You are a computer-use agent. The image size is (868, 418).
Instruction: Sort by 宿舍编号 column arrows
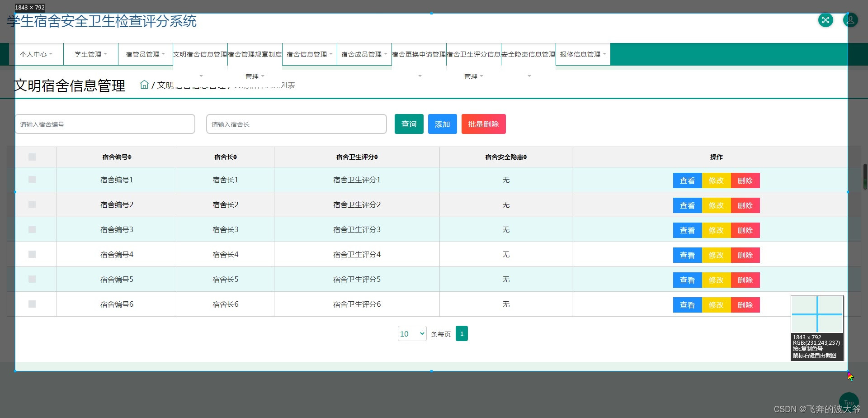(129, 157)
